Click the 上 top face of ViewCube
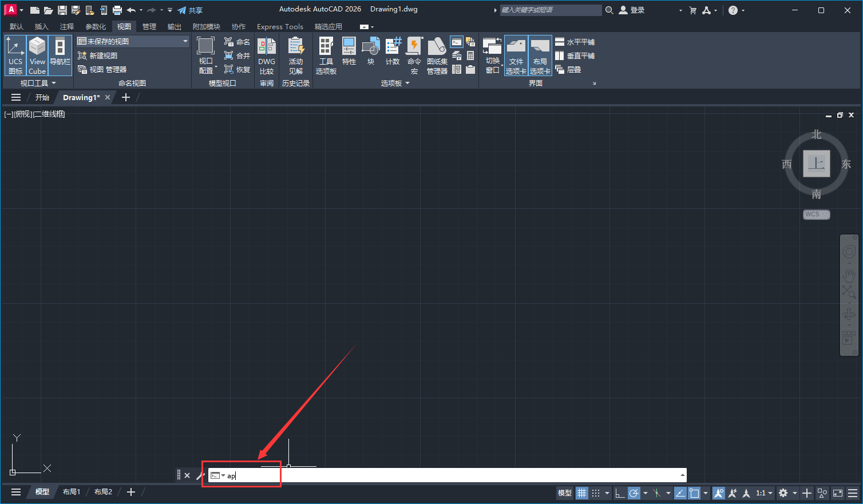The image size is (863, 504). click(x=817, y=164)
